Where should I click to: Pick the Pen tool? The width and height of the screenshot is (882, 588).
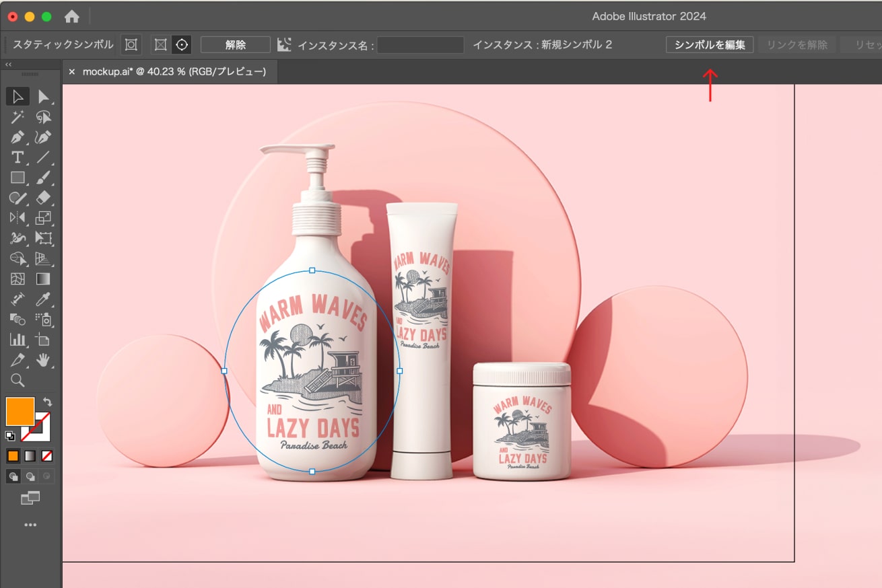pyautogui.click(x=18, y=137)
